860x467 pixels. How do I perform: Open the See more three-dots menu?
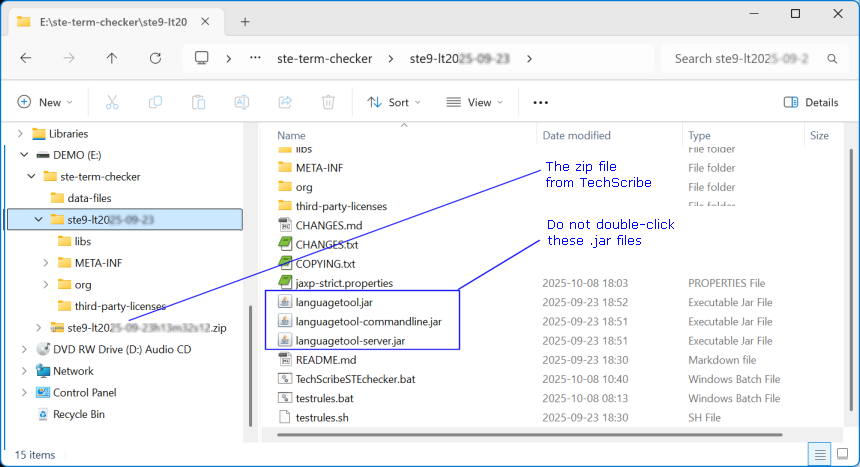pos(541,102)
